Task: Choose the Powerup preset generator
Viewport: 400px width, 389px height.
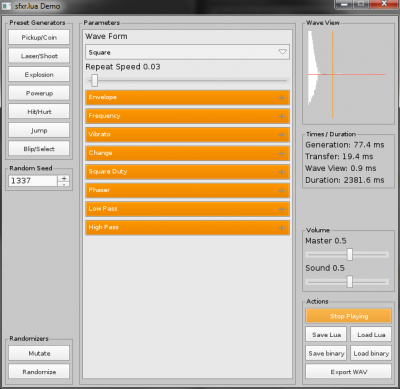Action: [39, 93]
